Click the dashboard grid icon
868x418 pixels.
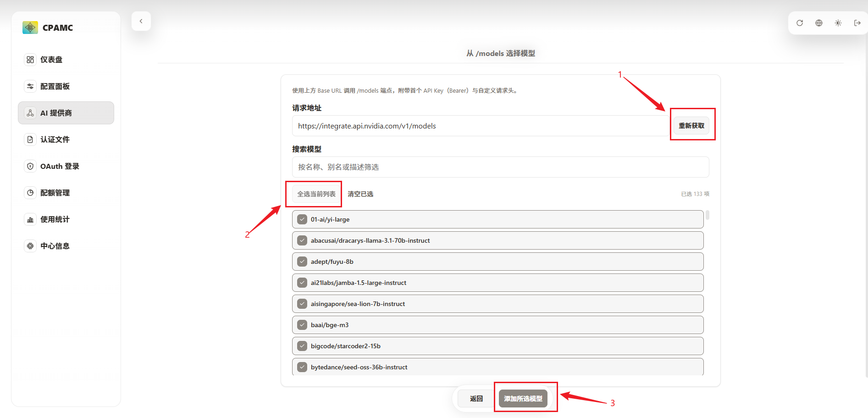30,60
